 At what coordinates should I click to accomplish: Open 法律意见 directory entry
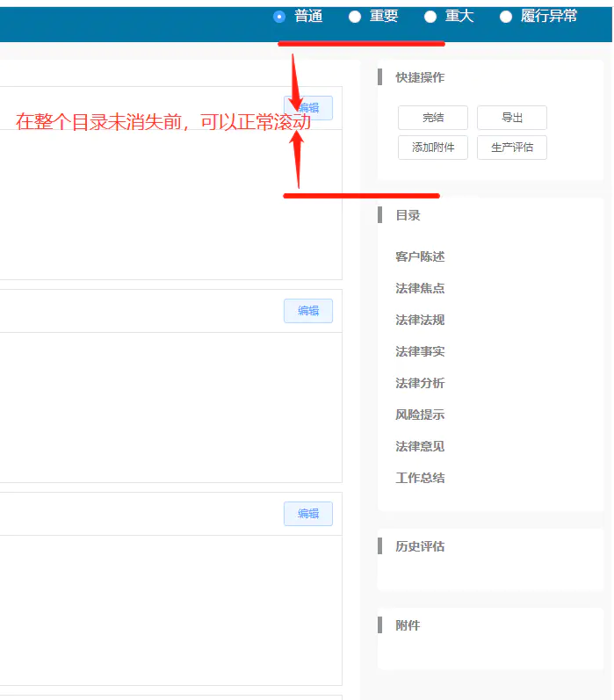(420, 446)
